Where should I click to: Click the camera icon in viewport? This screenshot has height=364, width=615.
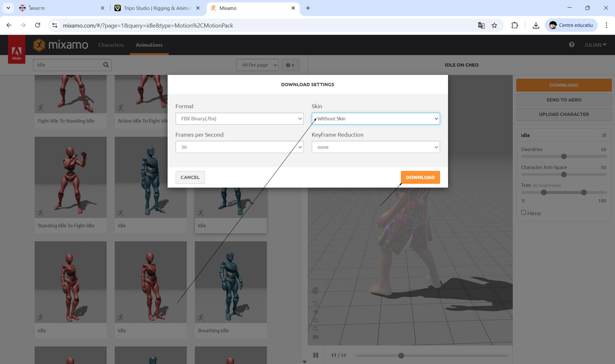tap(316, 337)
